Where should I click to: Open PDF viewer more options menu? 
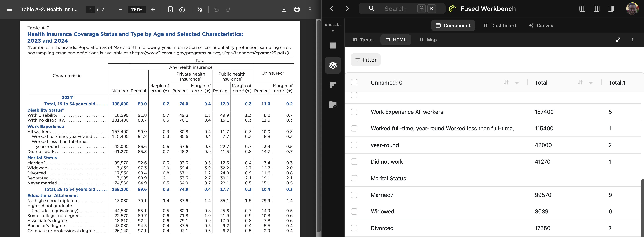point(310,10)
